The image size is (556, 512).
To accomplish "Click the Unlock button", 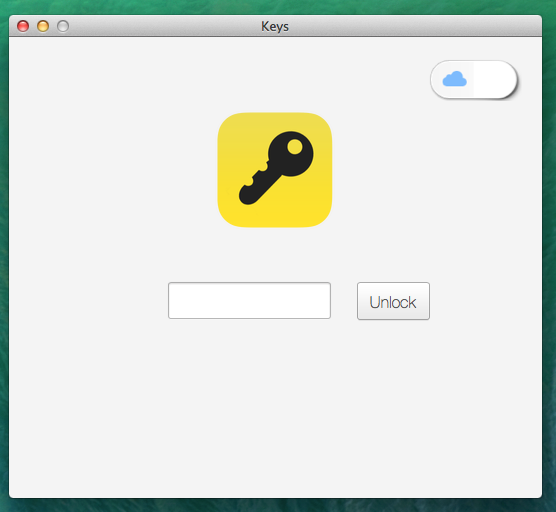I will click(393, 301).
